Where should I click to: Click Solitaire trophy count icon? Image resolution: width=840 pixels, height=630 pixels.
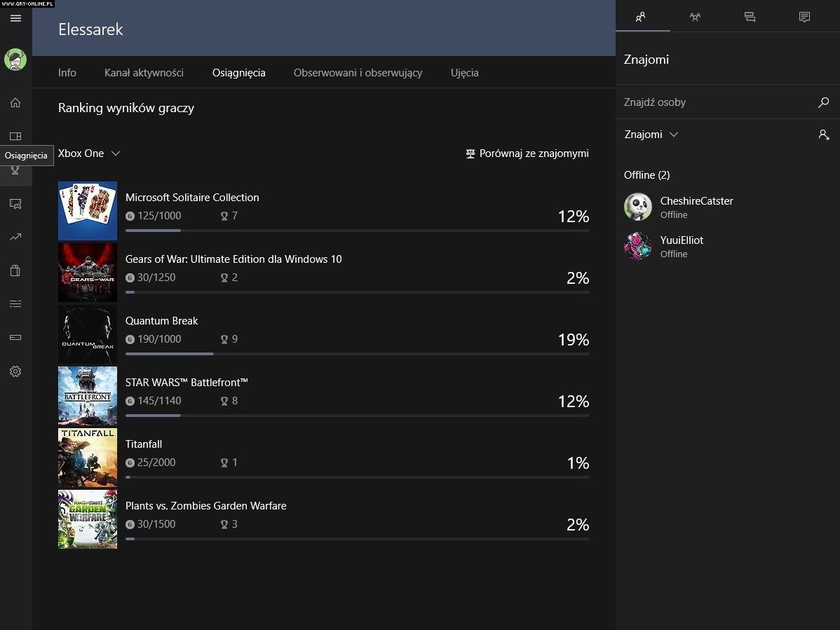click(224, 217)
